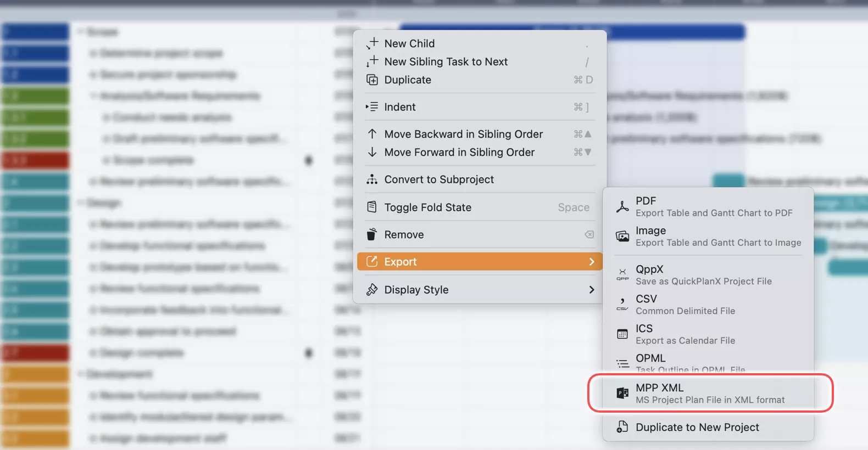Open the Display Style submenu chevron
This screenshot has height=450, width=868.
pos(592,289)
